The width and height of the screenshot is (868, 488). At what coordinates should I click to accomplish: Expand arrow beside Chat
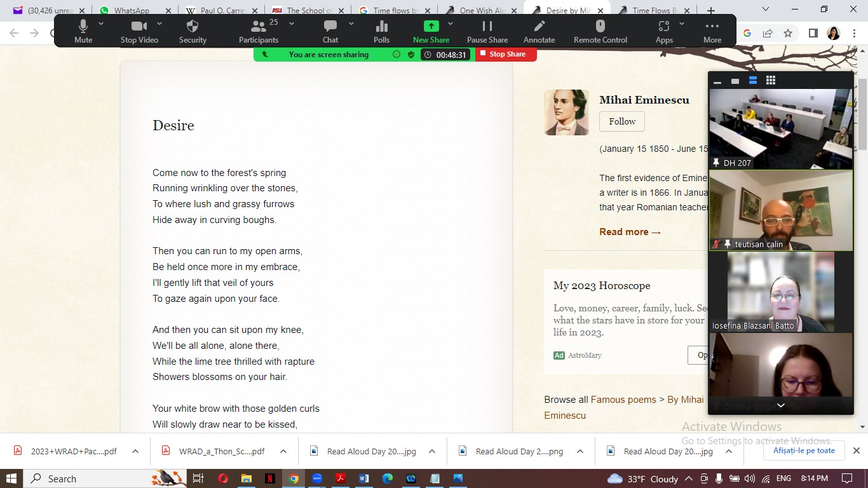[x=351, y=24]
